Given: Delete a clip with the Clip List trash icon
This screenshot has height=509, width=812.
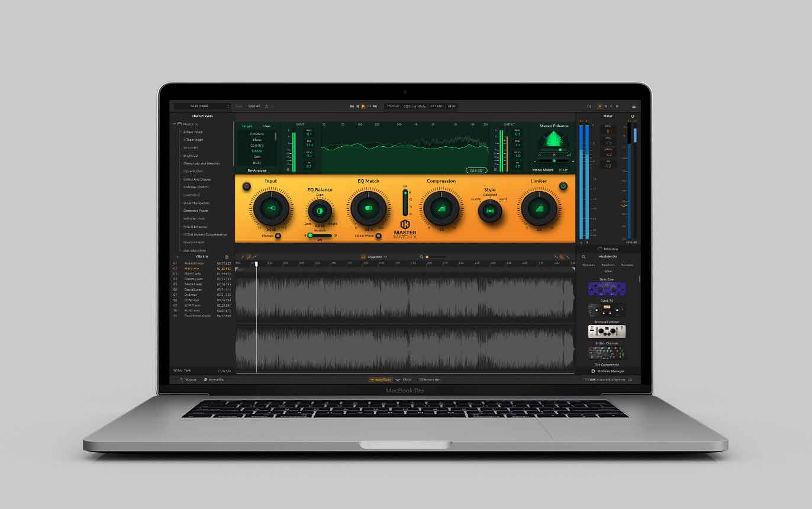Looking at the screenshot, I should click(x=227, y=256).
